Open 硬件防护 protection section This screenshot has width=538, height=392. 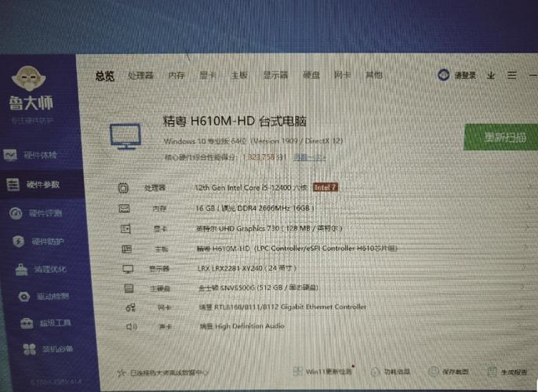(38, 241)
